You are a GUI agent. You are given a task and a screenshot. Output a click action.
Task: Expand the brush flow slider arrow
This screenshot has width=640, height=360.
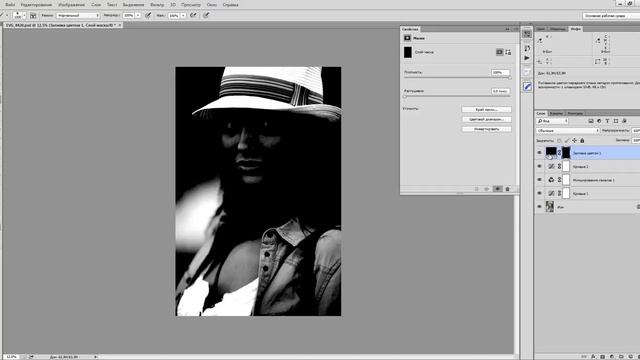tap(183, 16)
